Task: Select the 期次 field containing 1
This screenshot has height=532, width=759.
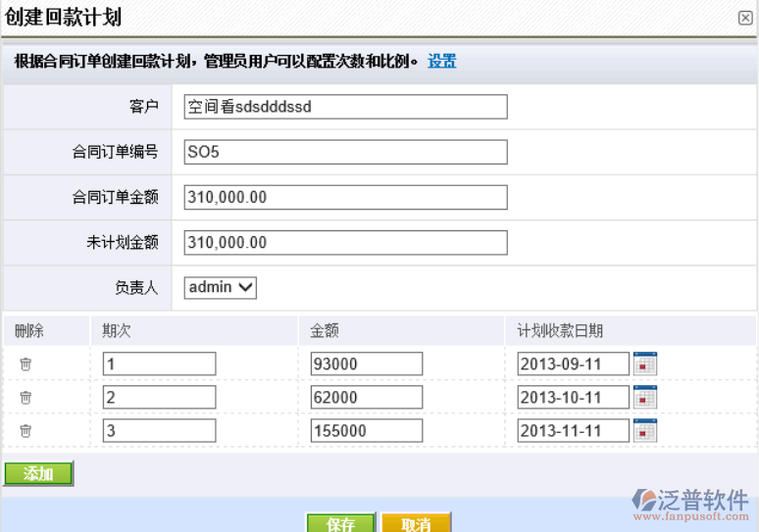Action: (x=159, y=363)
